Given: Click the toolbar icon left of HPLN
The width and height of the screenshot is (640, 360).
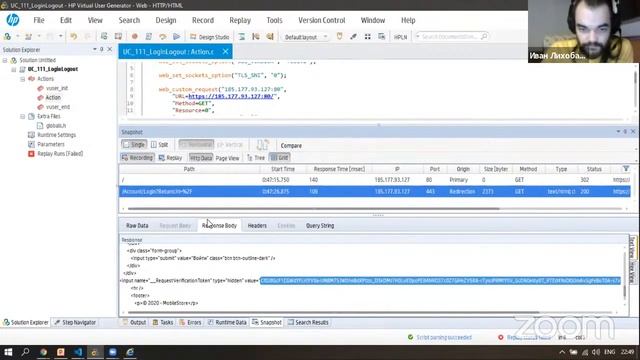Looking at the screenshot, I should tap(382, 37).
